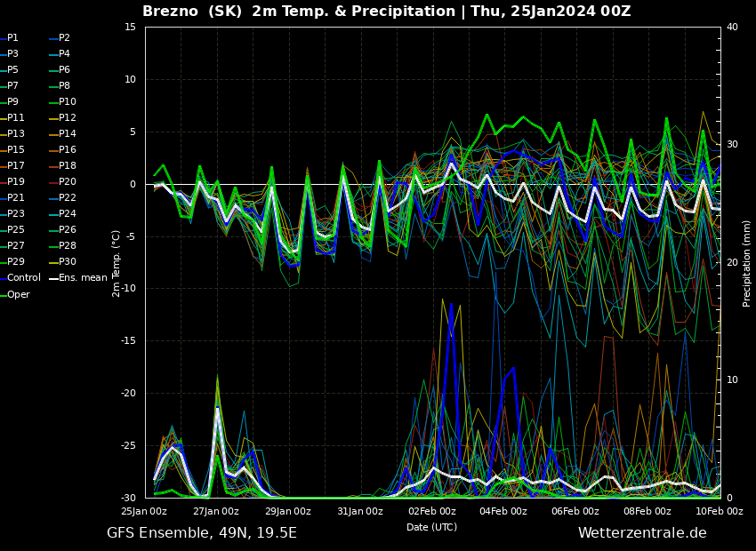Click the Date (UTC) axis title
This screenshot has height=551, width=756.
point(431,527)
